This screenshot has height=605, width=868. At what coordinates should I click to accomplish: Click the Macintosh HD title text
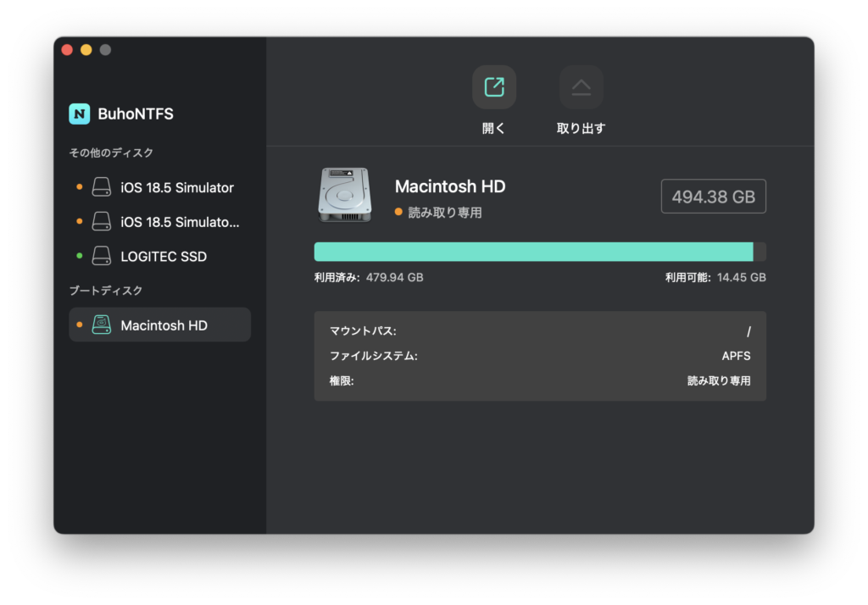pyautogui.click(x=450, y=186)
